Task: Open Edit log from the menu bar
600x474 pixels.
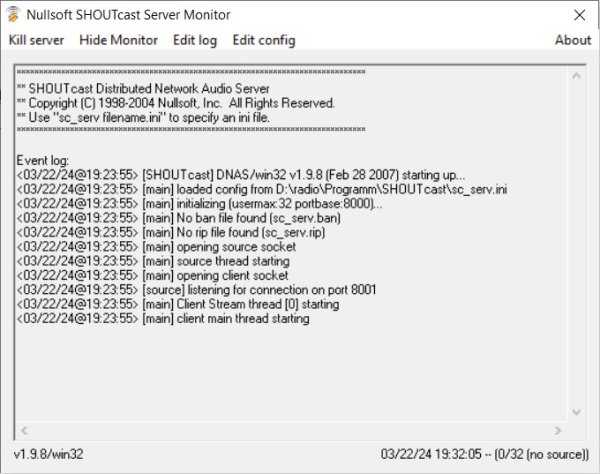Action: [194, 40]
